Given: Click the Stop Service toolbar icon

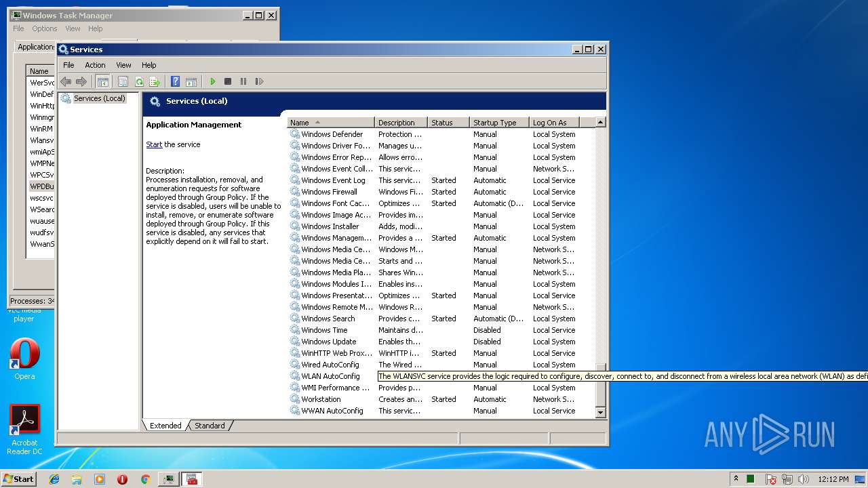Looking at the screenshot, I should (228, 81).
